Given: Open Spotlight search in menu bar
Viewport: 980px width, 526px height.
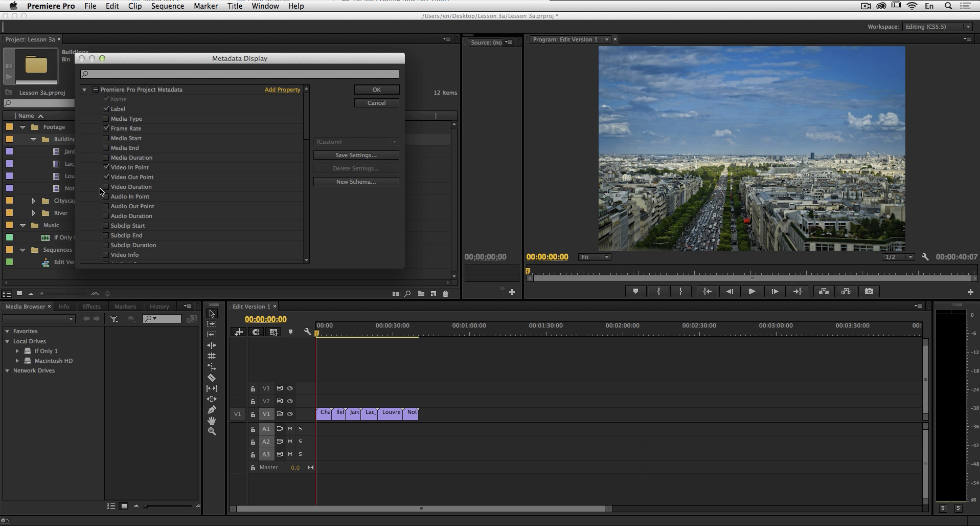Looking at the screenshot, I should [948, 6].
